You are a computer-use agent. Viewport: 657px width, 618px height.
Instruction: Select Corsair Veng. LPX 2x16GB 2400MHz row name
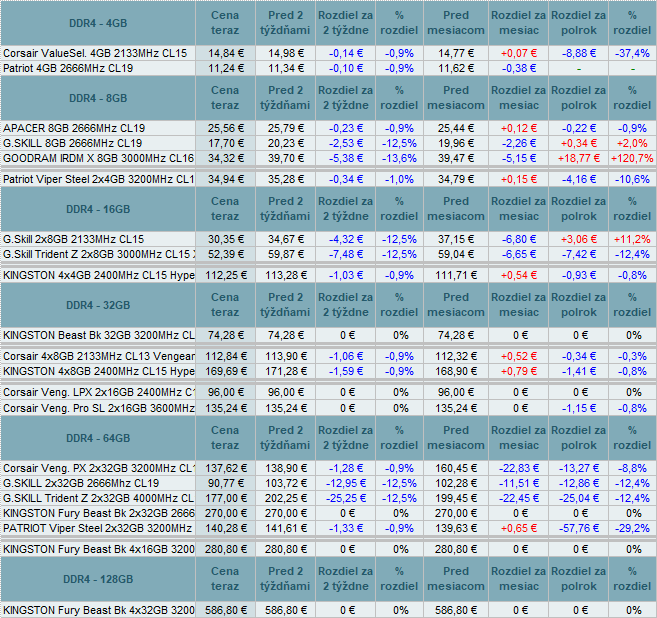point(98,392)
